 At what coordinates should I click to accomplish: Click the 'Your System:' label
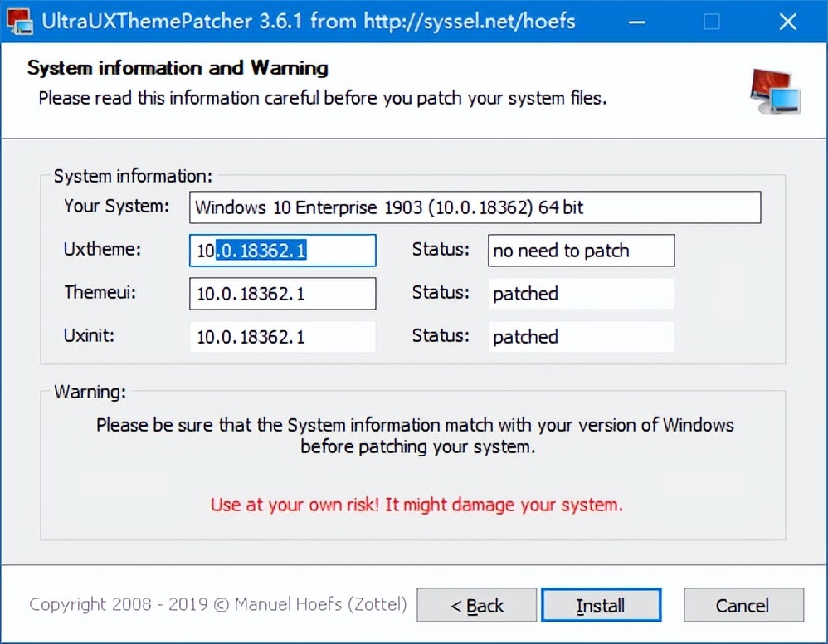click(117, 206)
